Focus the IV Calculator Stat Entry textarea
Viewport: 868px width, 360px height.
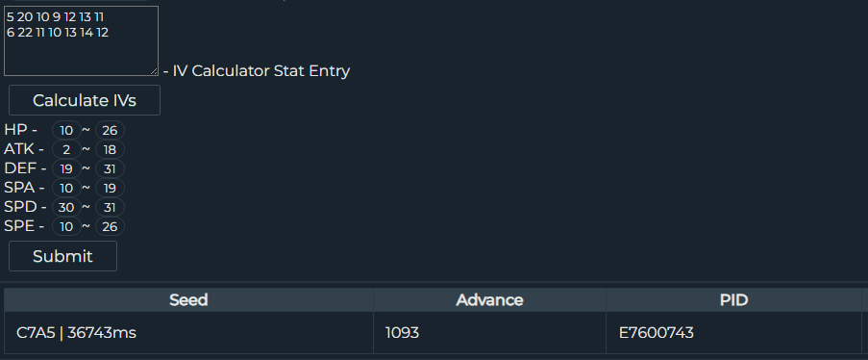pyautogui.click(x=81, y=41)
